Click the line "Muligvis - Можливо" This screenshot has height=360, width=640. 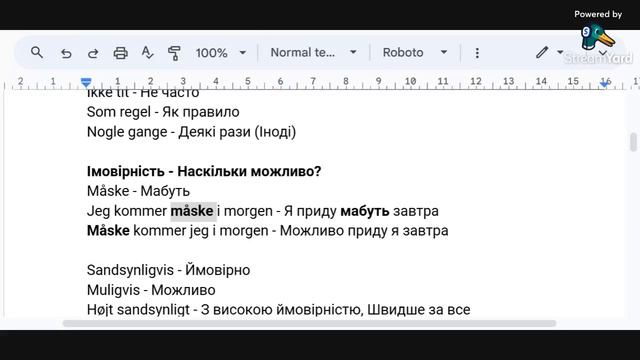(151, 290)
